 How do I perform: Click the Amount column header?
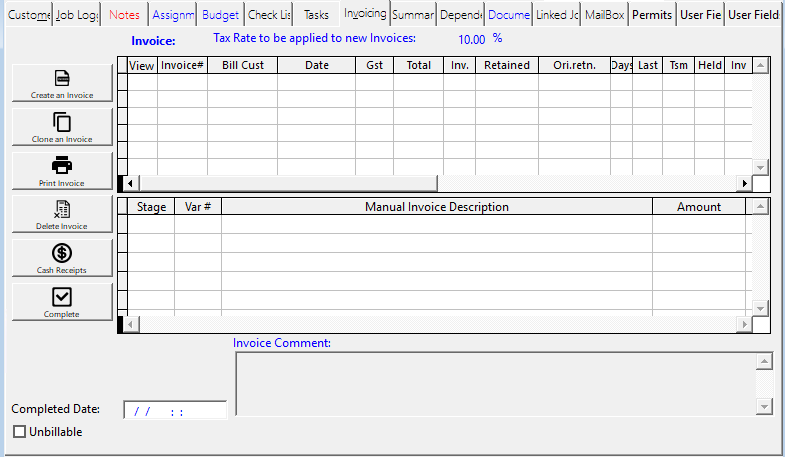tap(699, 207)
